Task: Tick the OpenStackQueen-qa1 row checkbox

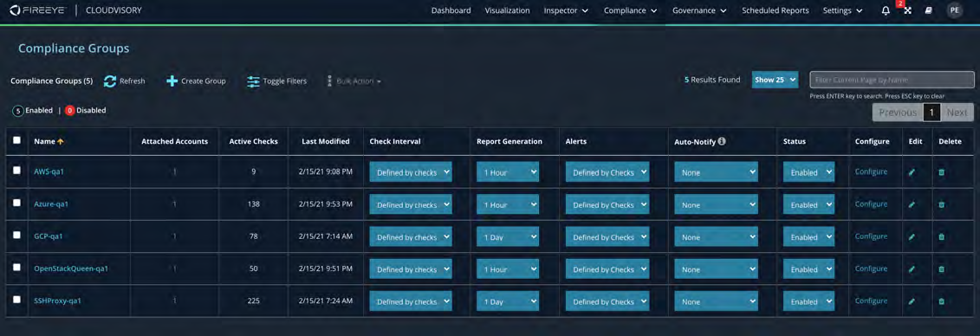Action: click(x=16, y=268)
